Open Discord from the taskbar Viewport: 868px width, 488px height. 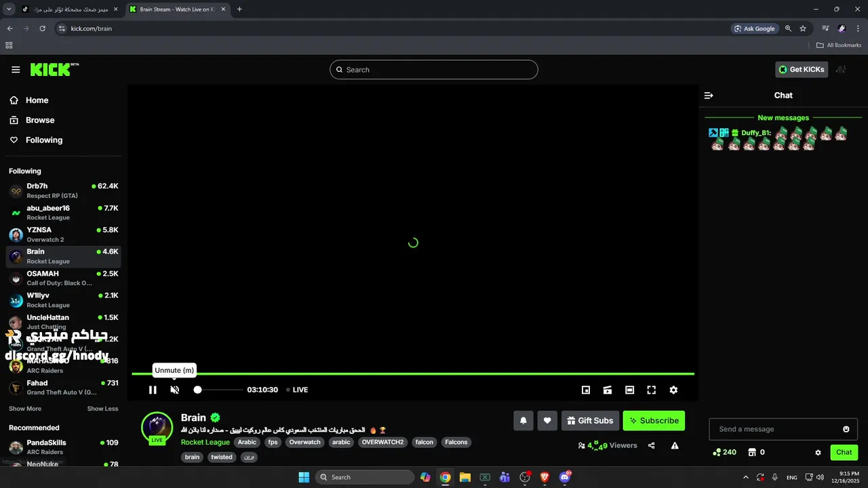tap(565, 477)
